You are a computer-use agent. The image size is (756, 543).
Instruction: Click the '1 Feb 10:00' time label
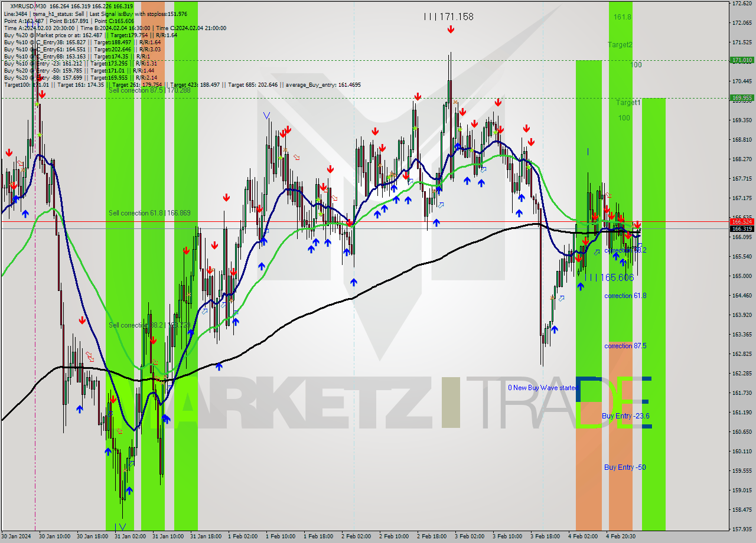281,537
